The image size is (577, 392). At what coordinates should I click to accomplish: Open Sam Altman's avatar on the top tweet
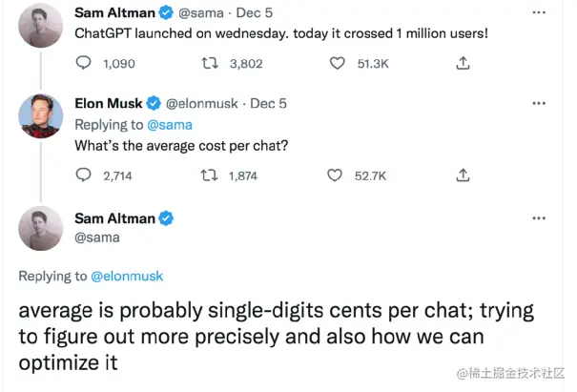(x=41, y=26)
